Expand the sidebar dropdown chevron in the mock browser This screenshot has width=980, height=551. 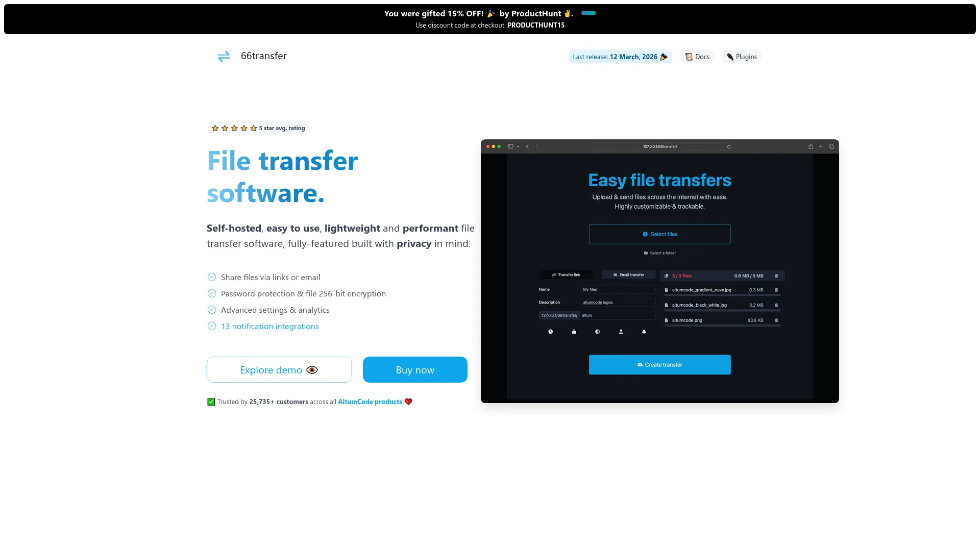518,146
